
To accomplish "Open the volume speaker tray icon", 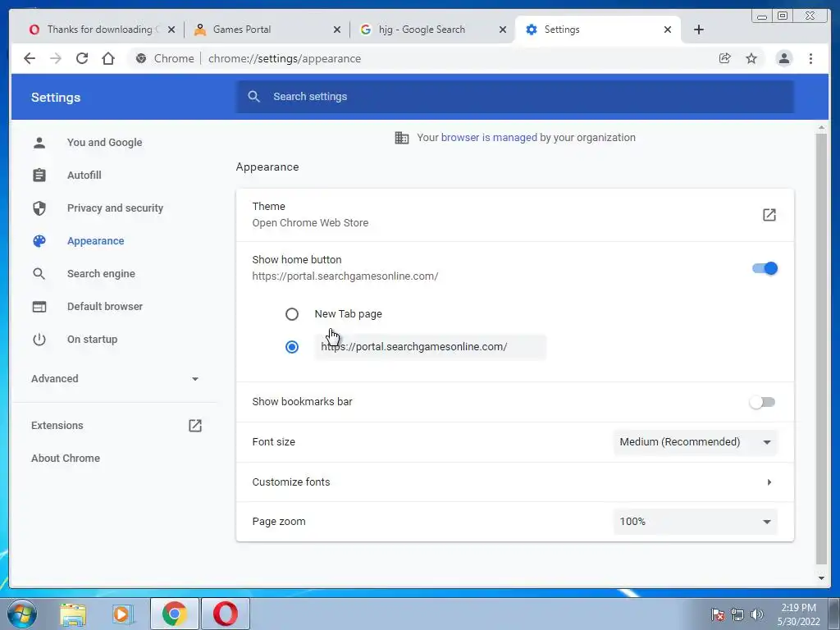I will coord(757,614).
